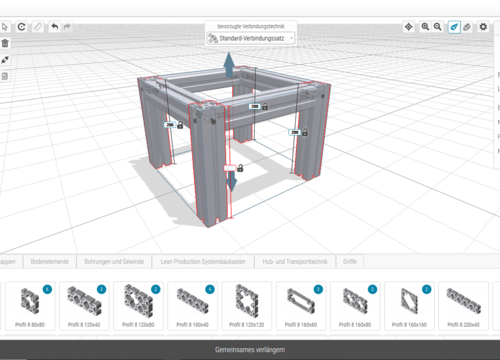The width and height of the screenshot is (500, 360).
Task: Select the pointer selection tool
Action: [4, 27]
